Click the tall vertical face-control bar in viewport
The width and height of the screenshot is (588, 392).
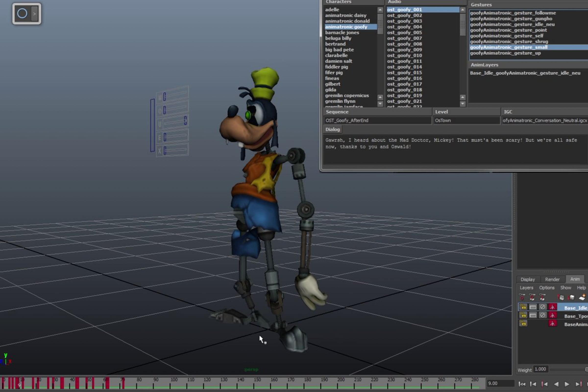152,125
